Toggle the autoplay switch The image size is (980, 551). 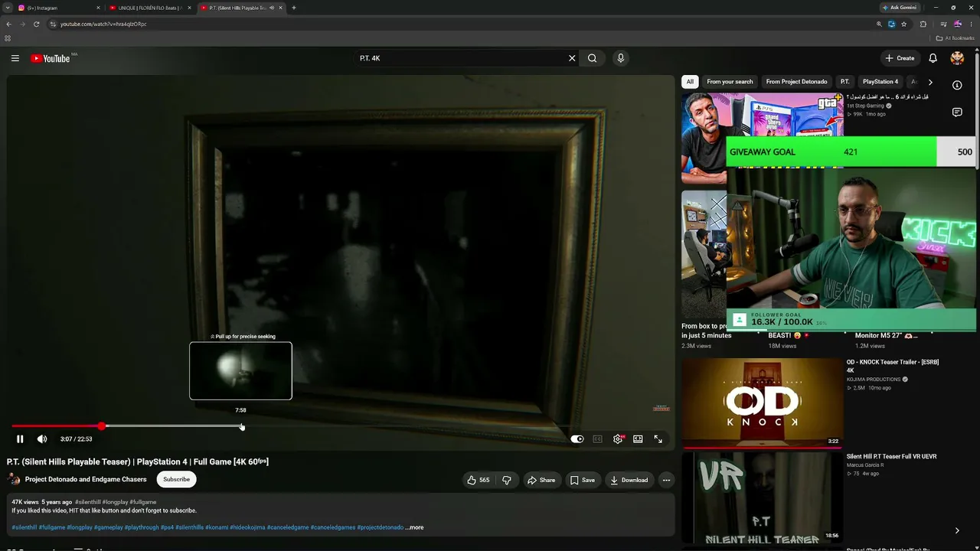tap(577, 439)
